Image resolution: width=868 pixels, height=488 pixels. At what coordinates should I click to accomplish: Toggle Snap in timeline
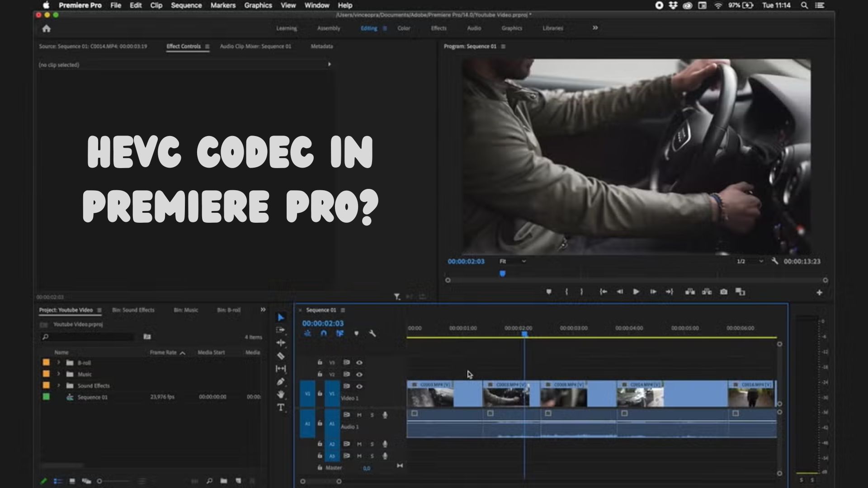tap(324, 333)
